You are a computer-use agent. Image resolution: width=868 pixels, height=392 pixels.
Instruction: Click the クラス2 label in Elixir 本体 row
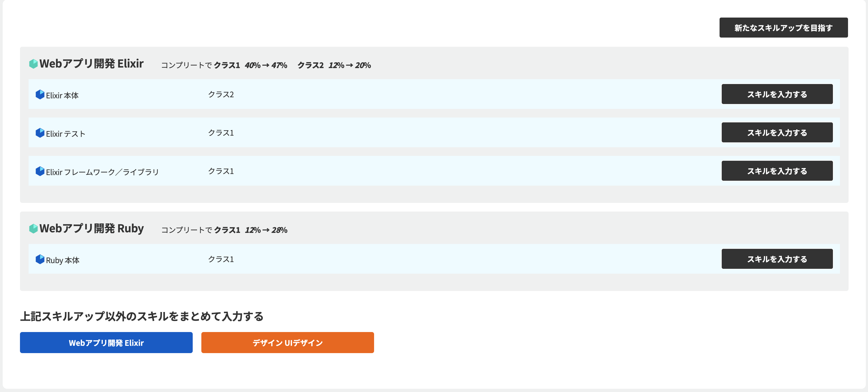(221, 95)
